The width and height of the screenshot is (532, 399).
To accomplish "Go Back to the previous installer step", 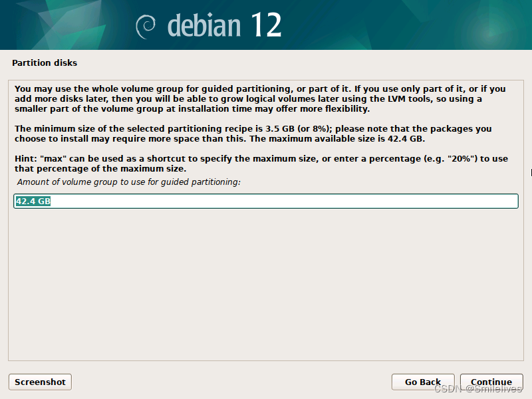I will 423,382.
